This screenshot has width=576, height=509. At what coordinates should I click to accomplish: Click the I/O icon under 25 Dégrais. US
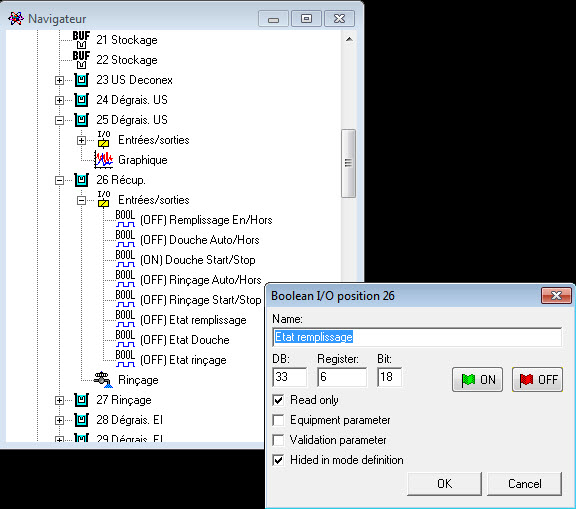(x=104, y=140)
